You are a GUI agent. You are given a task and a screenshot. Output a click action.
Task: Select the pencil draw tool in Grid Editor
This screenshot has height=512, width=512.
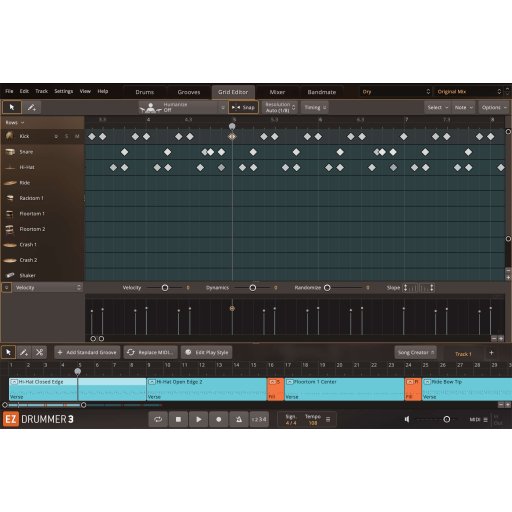tap(32, 107)
